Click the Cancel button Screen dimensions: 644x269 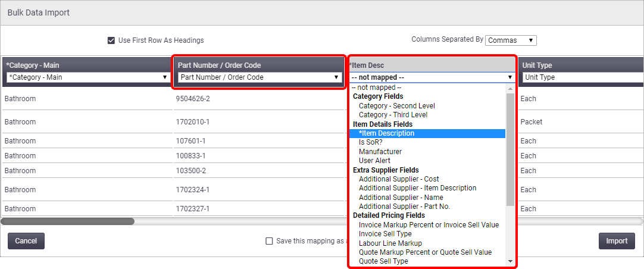[x=26, y=241]
